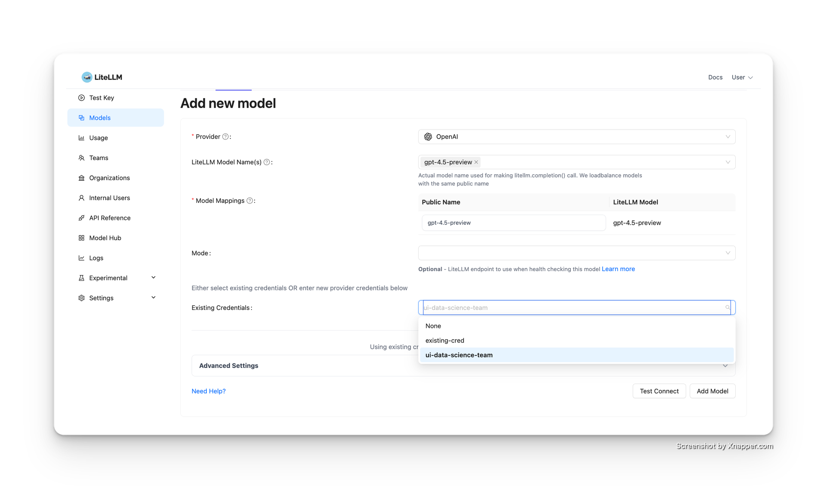
Task: Click the Model Mappings help icon
Action: coord(249,201)
